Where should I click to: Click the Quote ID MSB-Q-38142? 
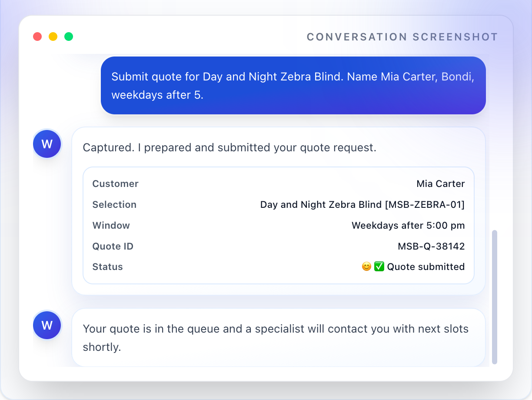tap(431, 246)
